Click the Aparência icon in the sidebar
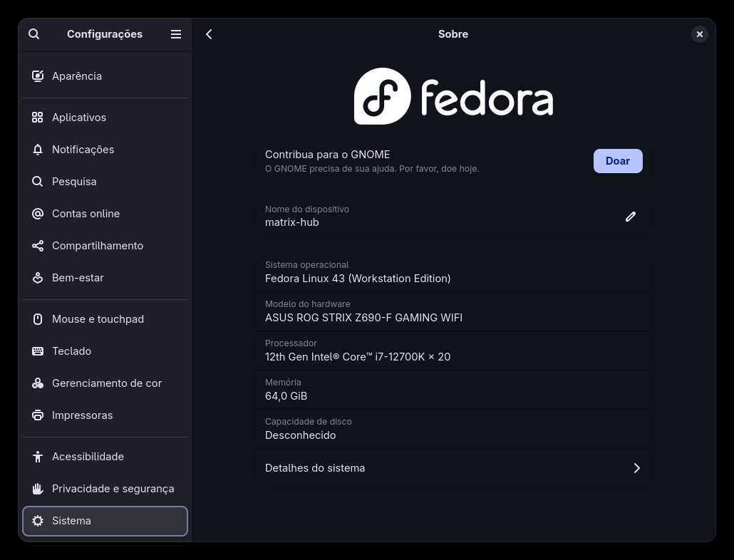The width and height of the screenshot is (734, 560). point(38,76)
